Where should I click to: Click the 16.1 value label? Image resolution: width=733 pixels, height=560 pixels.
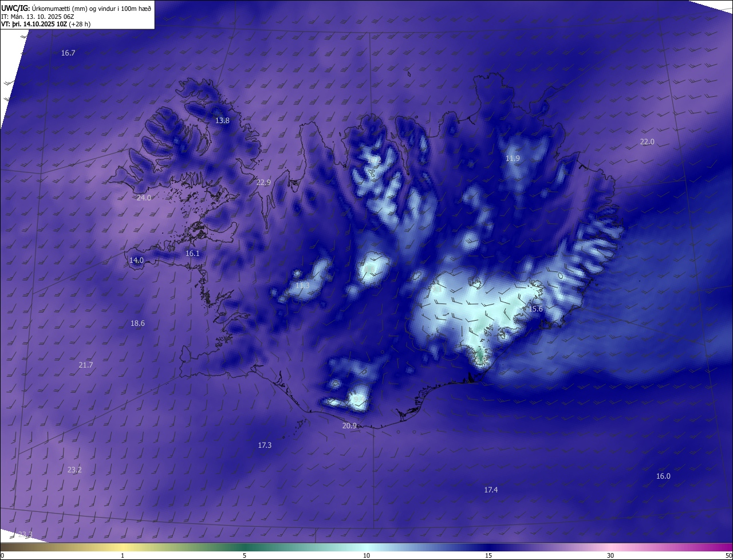coord(192,254)
